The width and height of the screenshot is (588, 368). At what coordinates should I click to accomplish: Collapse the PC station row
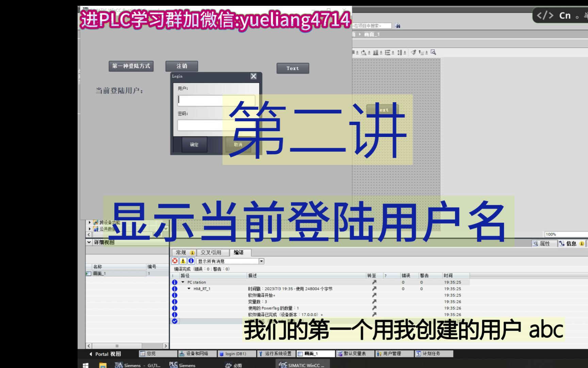point(183,282)
